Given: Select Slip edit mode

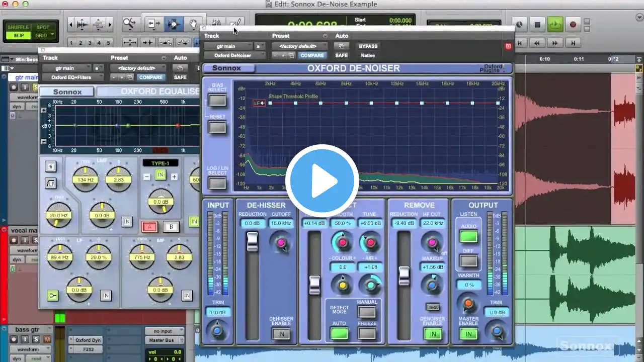Looking at the screenshot, I should pos(19,36).
